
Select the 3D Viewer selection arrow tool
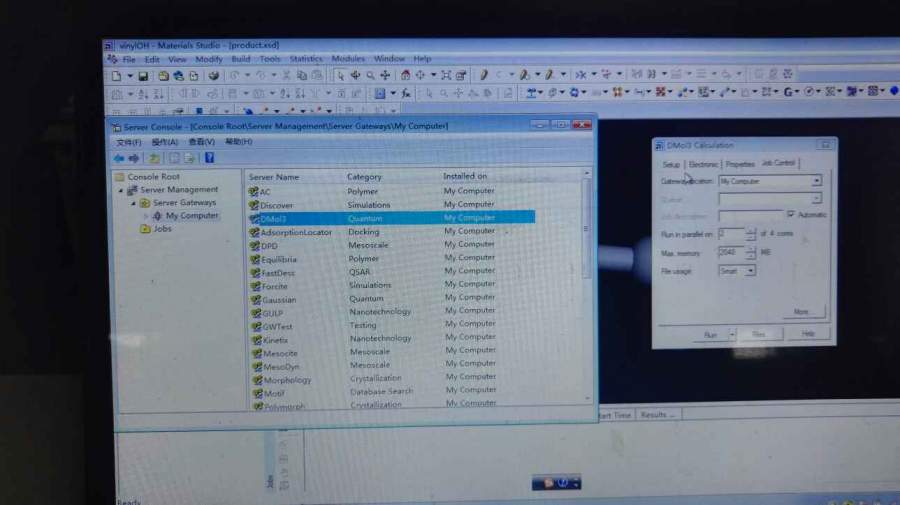(x=340, y=75)
